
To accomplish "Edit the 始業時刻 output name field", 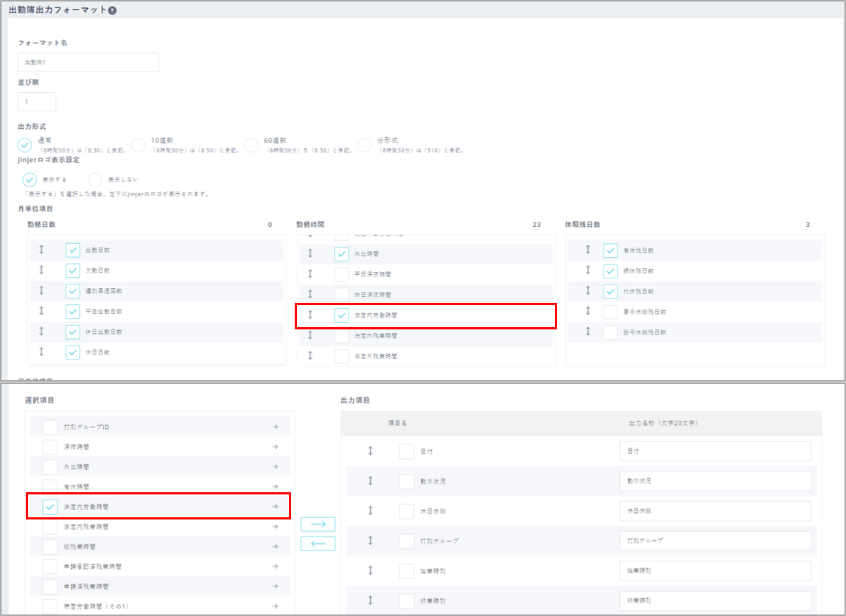I will pos(715,571).
